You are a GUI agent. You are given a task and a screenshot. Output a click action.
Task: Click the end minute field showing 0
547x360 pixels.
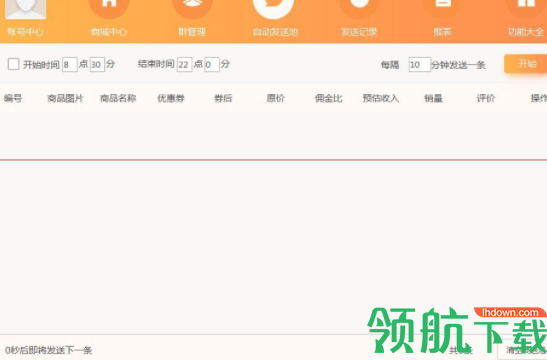(x=212, y=65)
